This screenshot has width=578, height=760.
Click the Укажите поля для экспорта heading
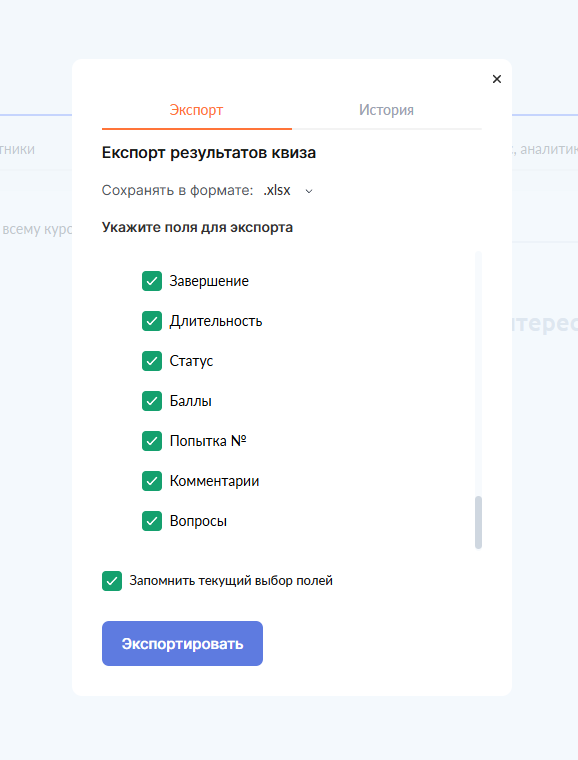pyautogui.click(x=197, y=227)
